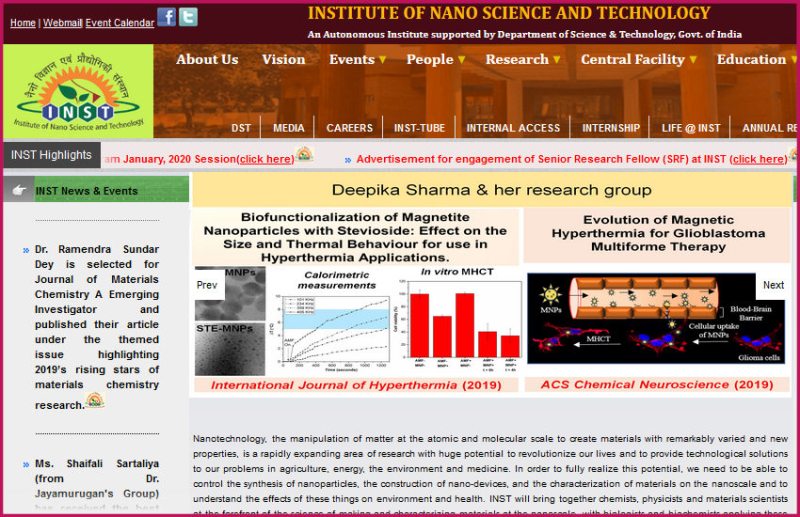Image resolution: width=800 pixels, height=517 pixels.
Task: Select the CAREERS navigation item
Action: pyautogui.click(x=349, y=128)
